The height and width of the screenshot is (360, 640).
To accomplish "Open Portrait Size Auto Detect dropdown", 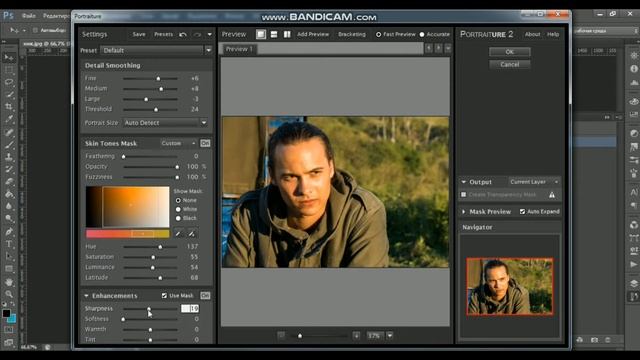I will coord(165,122).
